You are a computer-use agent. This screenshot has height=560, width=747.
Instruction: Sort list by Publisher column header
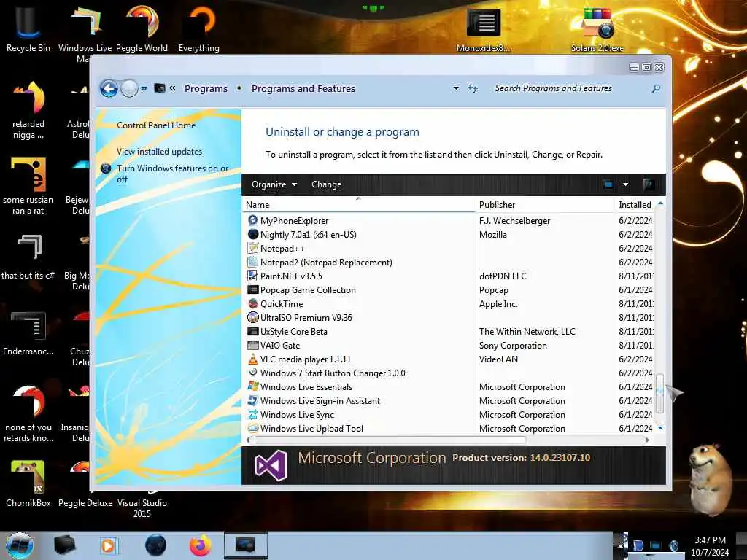[x=546, y=205]
